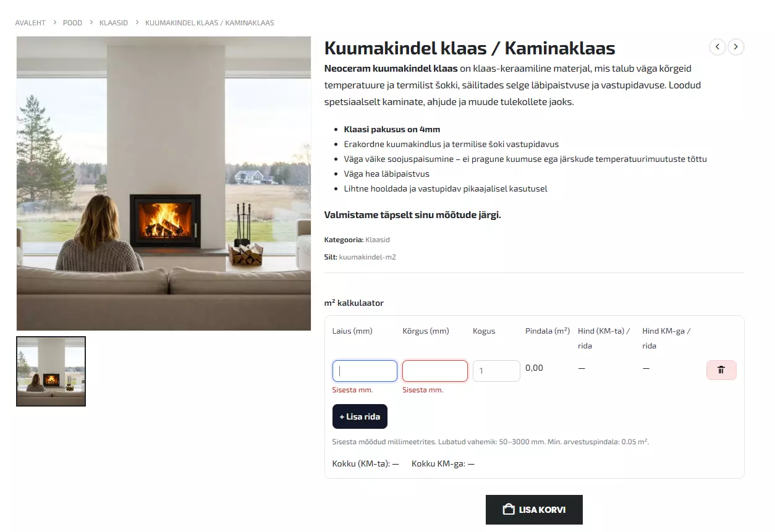Navigate to Klaasid in the breadcrumbs
This screenshot has width=775, height=532.
click(x=114, y=23)
